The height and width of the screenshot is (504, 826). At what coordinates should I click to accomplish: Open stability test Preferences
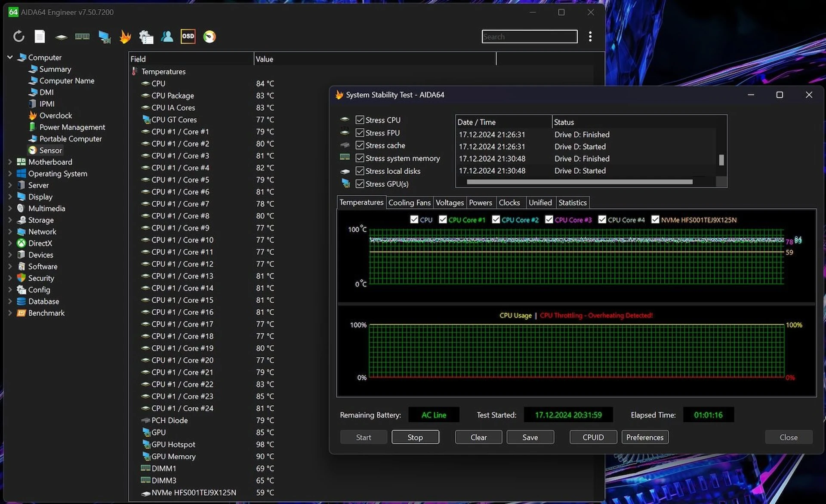[x=645, y=437]
